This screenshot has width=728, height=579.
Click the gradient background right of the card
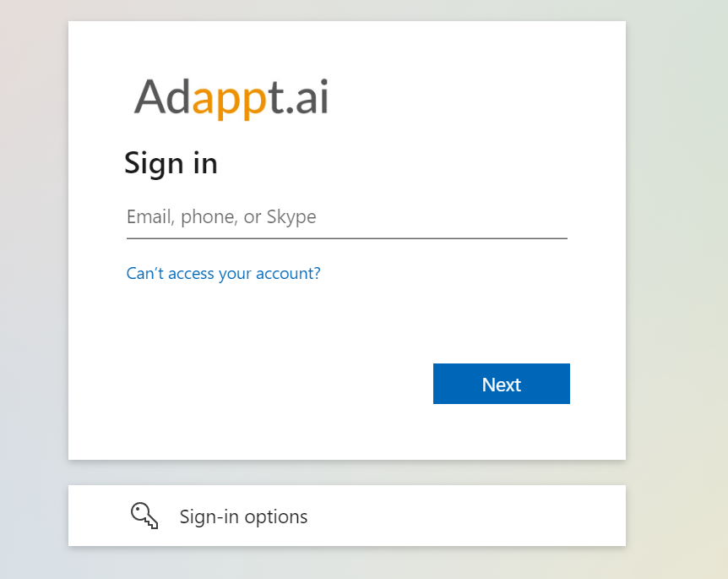click(x=677, y=254)
